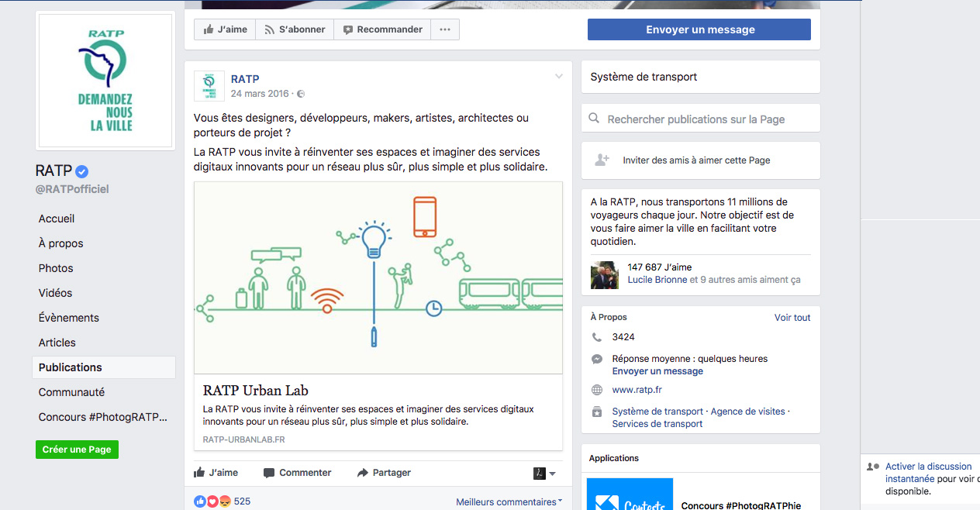Click the phone icon next to 3424
Screen dimensions: 980x510
pyautogui.click(x=596, y=337)
